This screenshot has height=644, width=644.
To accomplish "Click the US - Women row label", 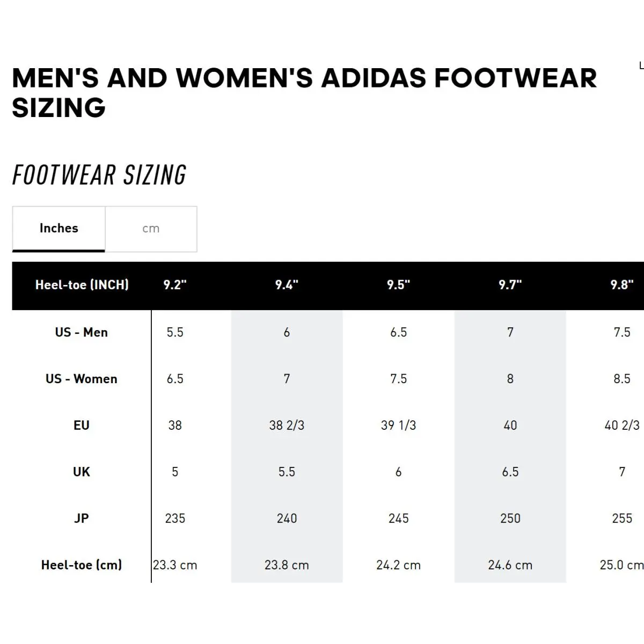I will pos(82,379).
